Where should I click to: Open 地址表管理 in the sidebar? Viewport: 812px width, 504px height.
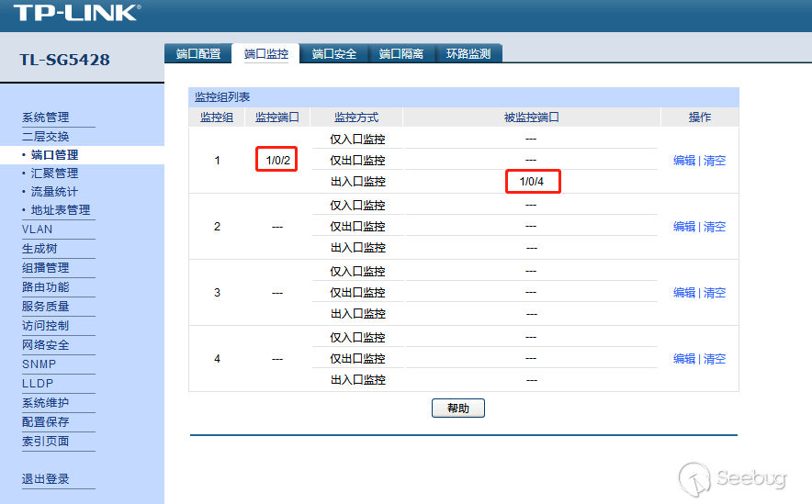point(61,210)
